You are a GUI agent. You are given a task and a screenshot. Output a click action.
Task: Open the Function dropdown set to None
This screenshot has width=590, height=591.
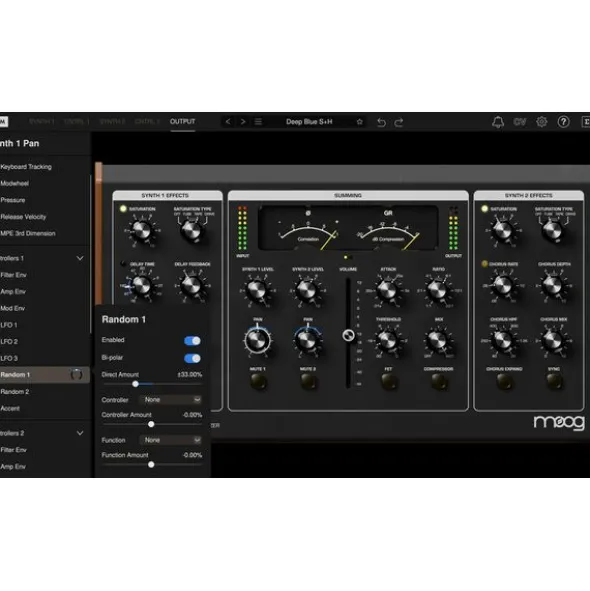coord(171,440)
